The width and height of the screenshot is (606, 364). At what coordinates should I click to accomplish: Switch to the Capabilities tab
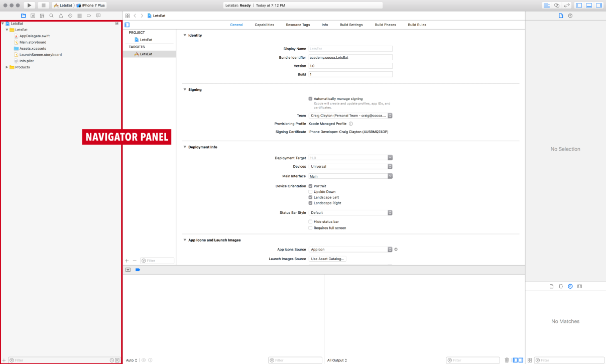click(264, 25)
